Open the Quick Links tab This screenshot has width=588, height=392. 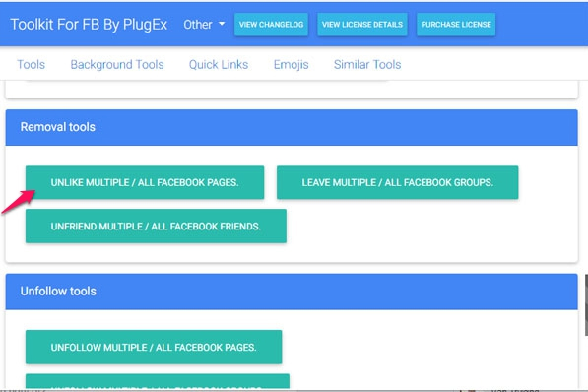click(x=219, y=65)
